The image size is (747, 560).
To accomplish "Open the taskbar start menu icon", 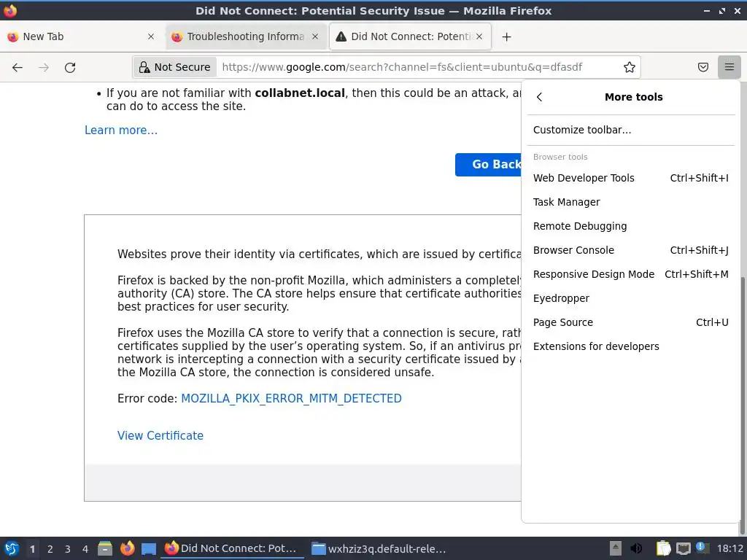I will pos(12,548).
